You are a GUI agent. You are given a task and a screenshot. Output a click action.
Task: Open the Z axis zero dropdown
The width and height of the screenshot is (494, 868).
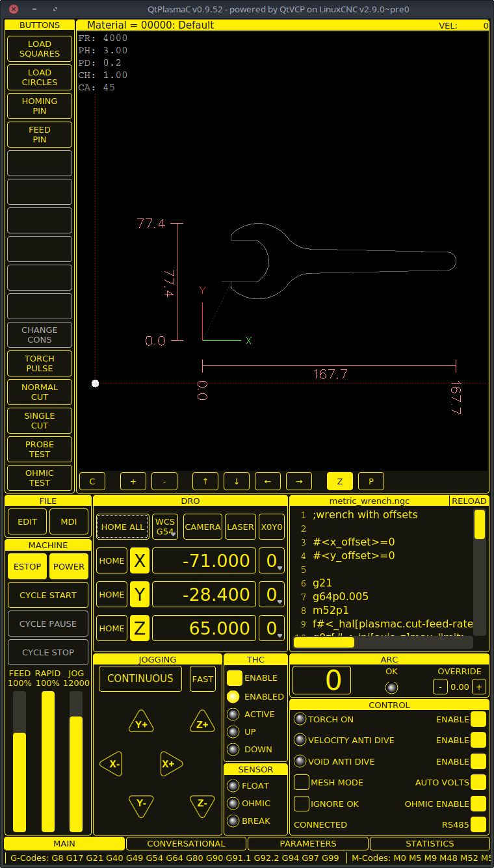point(272,628)
